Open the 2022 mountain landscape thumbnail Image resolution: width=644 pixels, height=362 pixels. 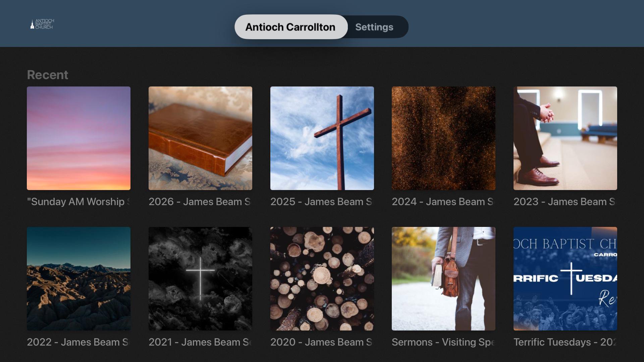point(78,279)
